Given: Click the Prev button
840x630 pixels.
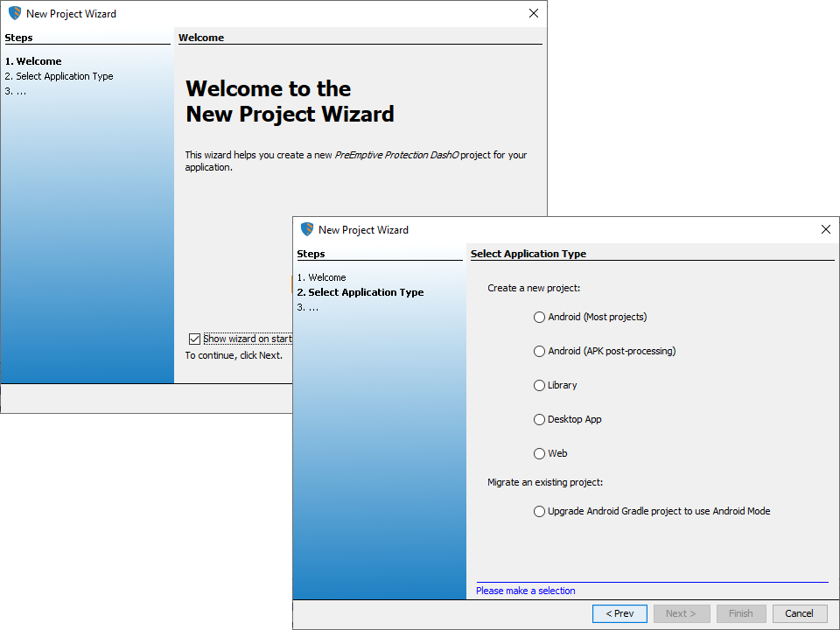Looking at the screenshot, I should tap(619, 613).
